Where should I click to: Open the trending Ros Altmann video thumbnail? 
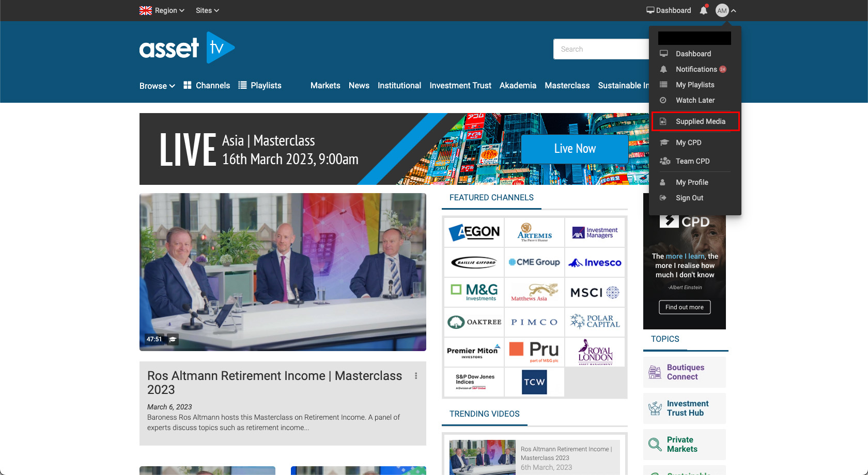(x=483, y=457)
